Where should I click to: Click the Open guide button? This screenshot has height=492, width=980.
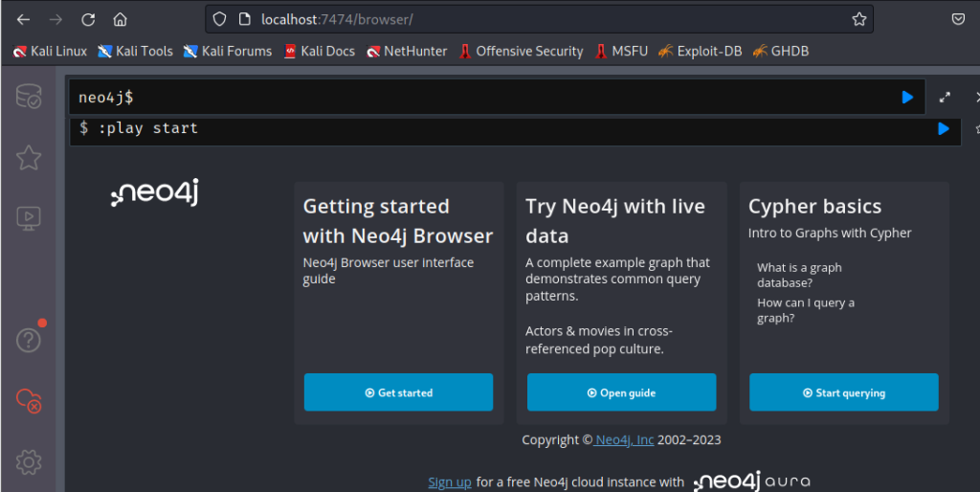coord(621,392)
